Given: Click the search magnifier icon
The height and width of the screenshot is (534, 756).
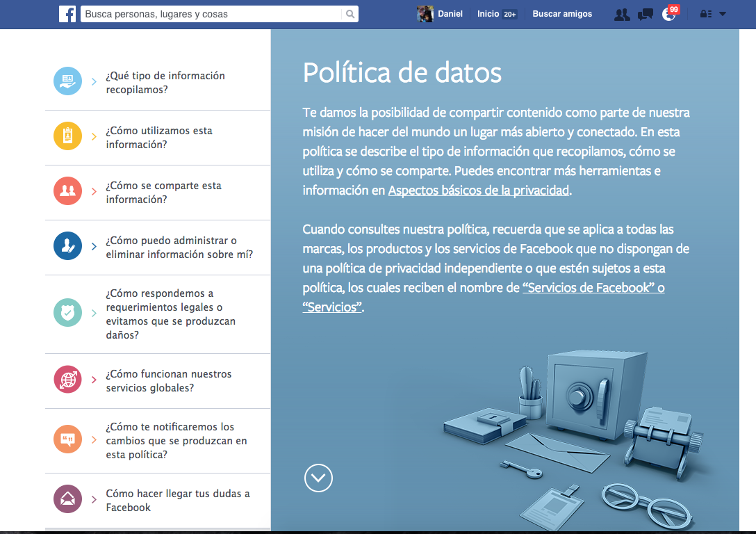Looking at the screenshot, I should [350, 14].
